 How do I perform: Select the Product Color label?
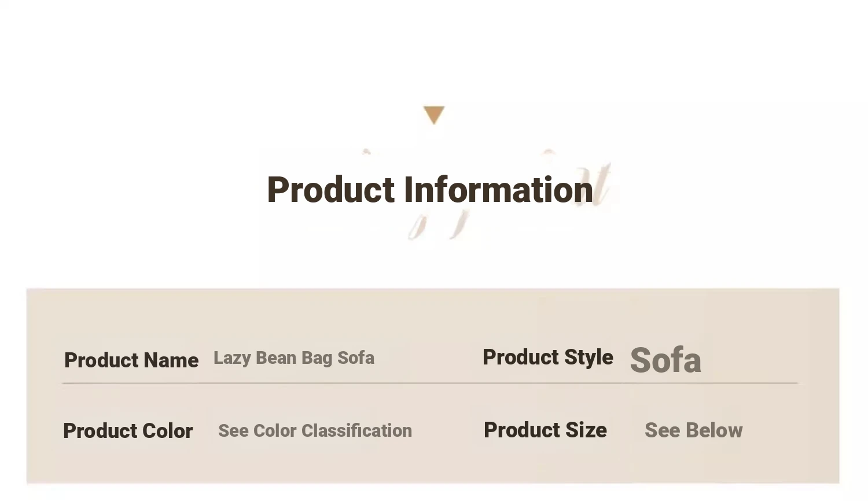[128, 431]
